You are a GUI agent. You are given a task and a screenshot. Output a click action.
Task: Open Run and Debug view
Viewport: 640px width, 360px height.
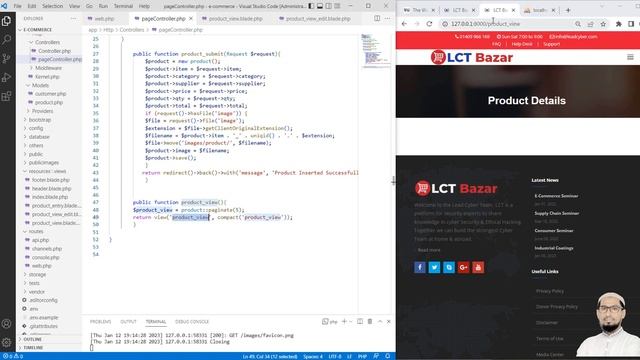pos(7,78)
